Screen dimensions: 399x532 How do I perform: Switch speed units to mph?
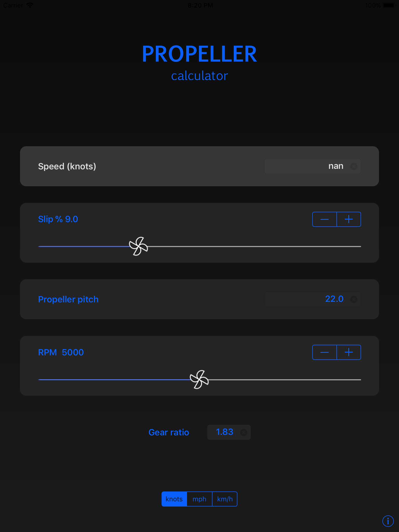199,499
